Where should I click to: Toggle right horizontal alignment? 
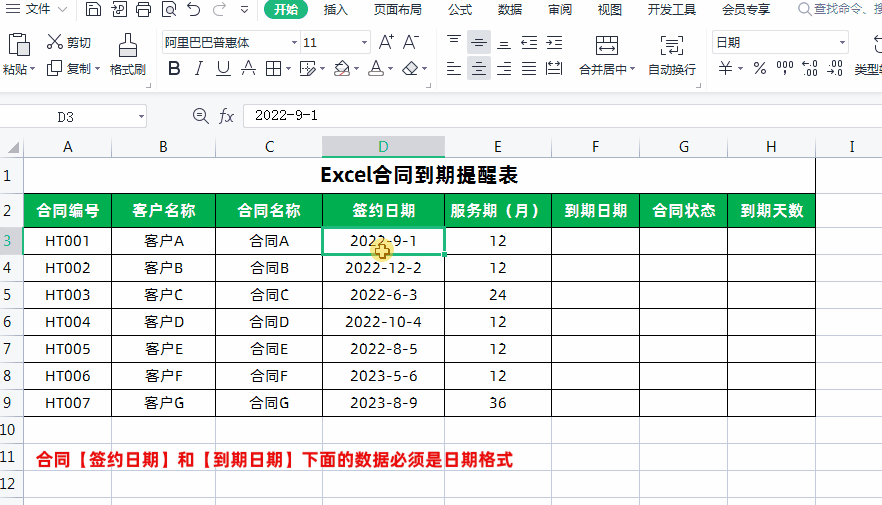[504, 69]
